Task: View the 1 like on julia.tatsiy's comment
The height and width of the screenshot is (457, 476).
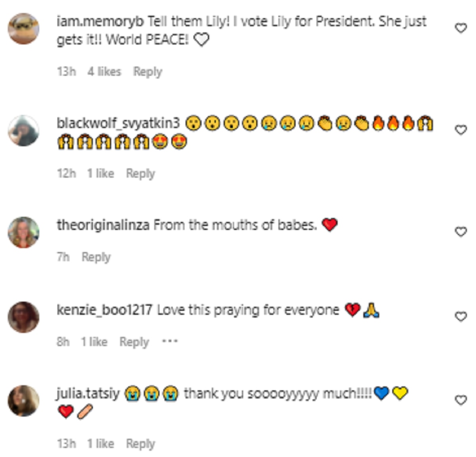Action: click(x=101, y=444)
